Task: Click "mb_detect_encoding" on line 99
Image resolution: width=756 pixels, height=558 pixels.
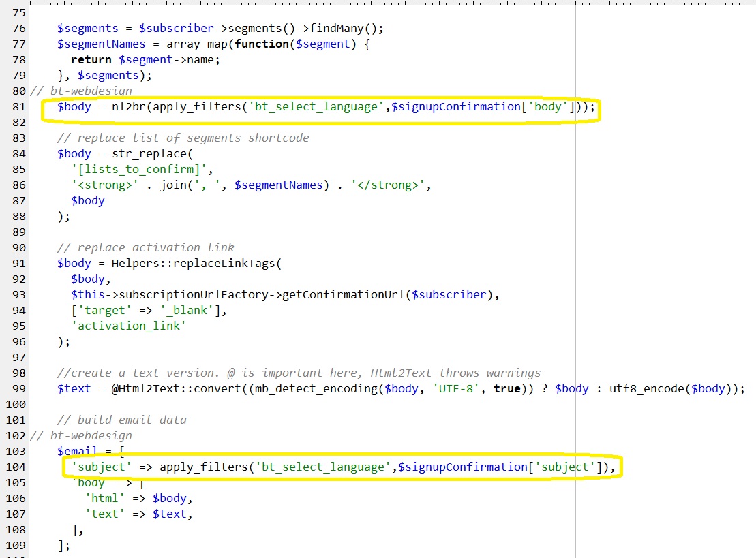Action: (x=316, y=388)
